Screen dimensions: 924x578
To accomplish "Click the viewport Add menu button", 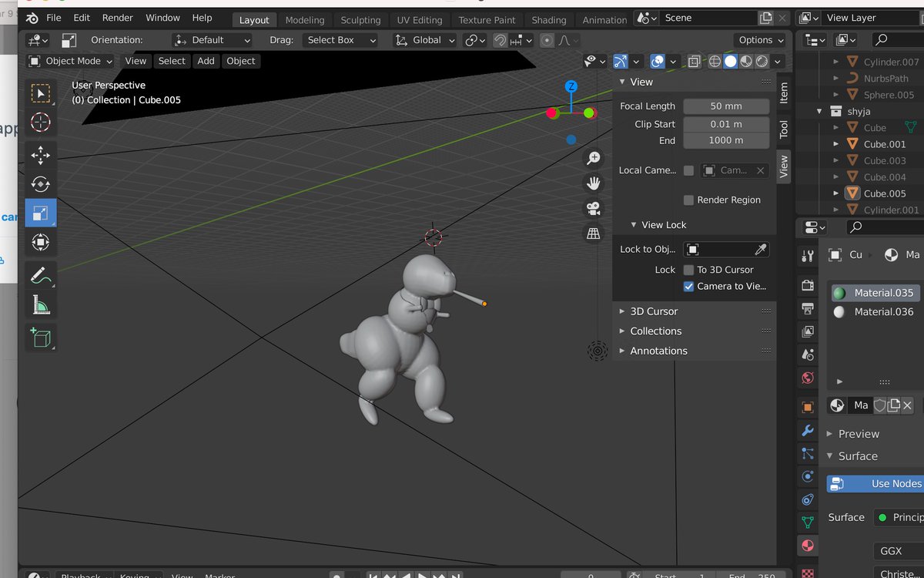I will coord(206,61).
